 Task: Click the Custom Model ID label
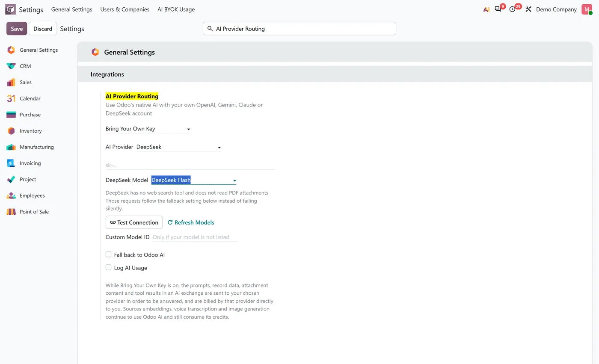point(128,237)
